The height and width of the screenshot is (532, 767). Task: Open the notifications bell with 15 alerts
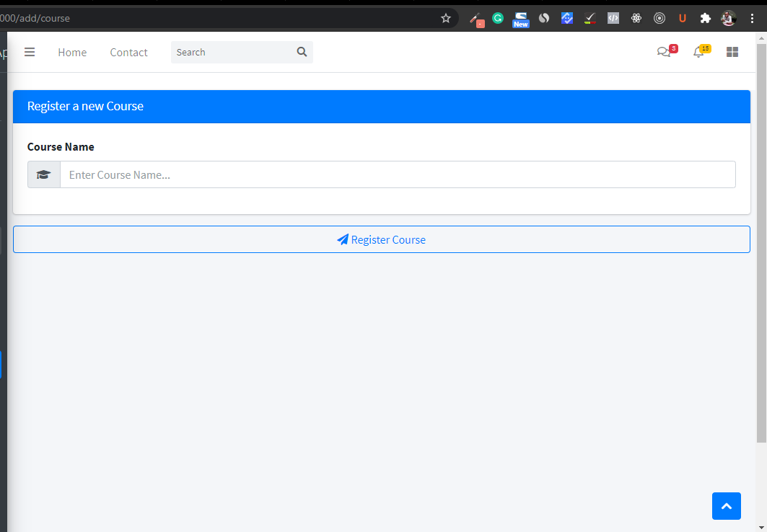coord(698,51)
